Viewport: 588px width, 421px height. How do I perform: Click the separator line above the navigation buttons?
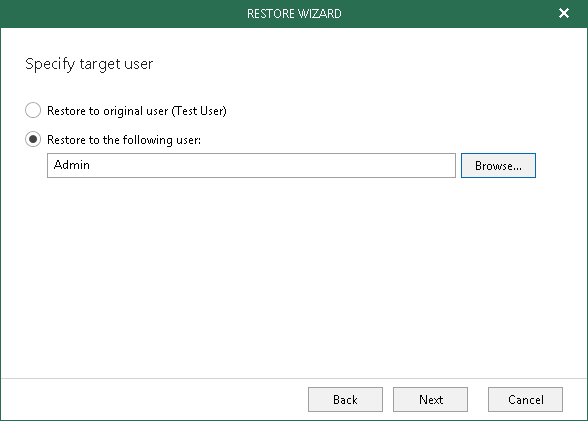294,379
